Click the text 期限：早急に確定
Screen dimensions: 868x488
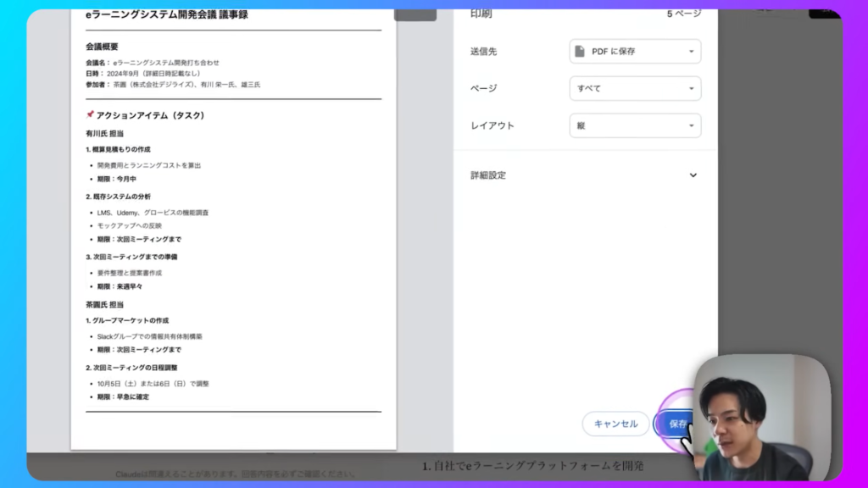tap(123, 396)
